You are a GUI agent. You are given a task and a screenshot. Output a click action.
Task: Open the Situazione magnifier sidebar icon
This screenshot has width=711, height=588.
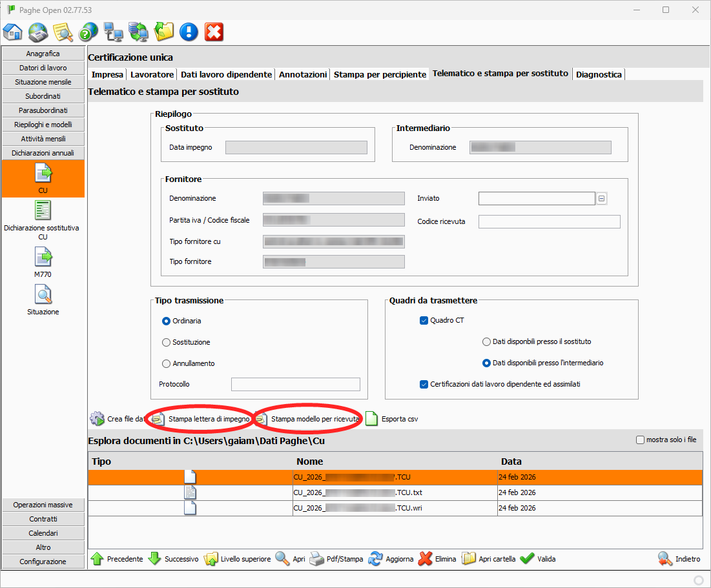point(43,295)
